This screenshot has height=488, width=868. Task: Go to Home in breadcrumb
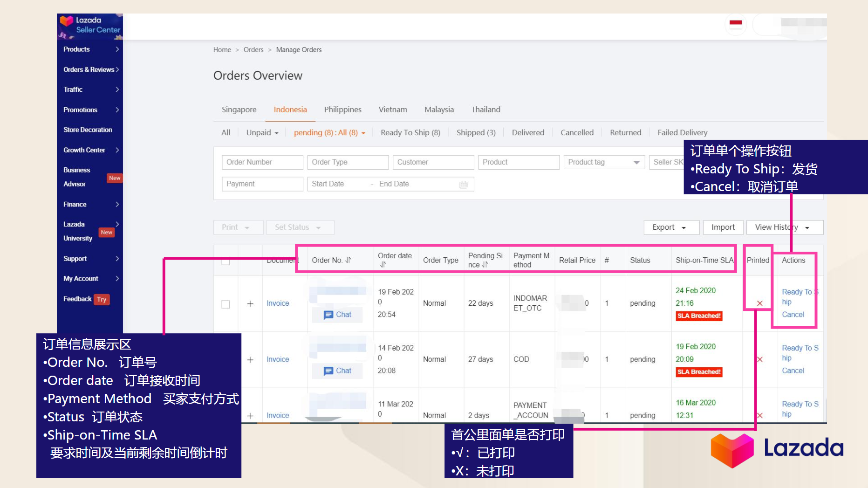click(222, 50)
